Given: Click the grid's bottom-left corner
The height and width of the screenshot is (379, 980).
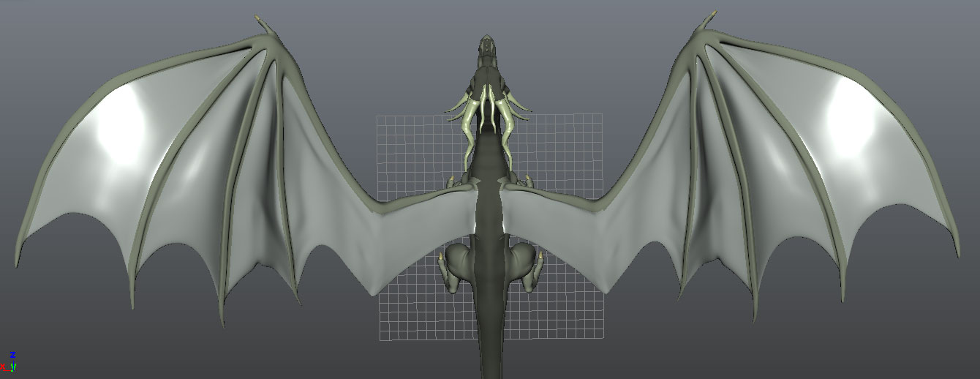Looking at the screenshot, I should (x=379, y=339).
